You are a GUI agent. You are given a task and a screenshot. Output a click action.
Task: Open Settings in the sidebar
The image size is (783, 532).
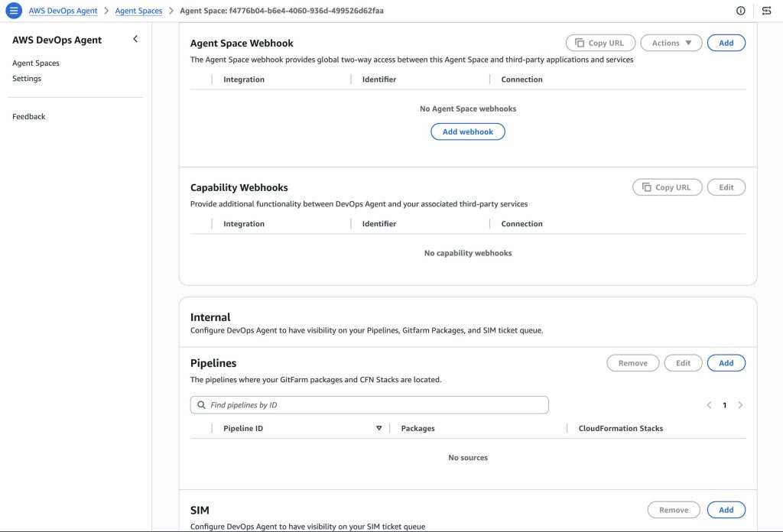pos(27,79)
